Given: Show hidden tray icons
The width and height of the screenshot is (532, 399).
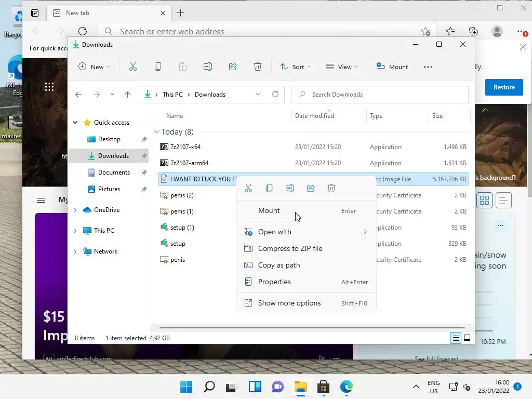Looking at the screenshot, I should tap(416, 387).
